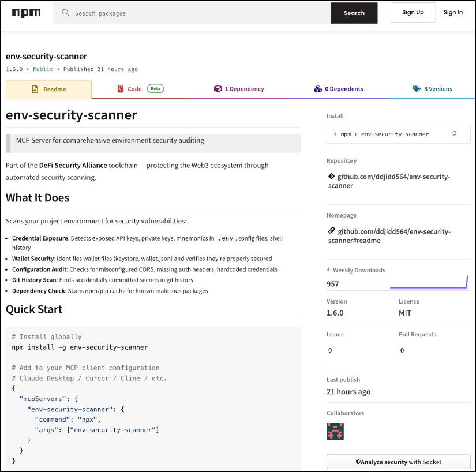The height and width of the screenshot is (472, 476).
Task: Click the weekly downloads sparkline chart
Action: (429, 282)
